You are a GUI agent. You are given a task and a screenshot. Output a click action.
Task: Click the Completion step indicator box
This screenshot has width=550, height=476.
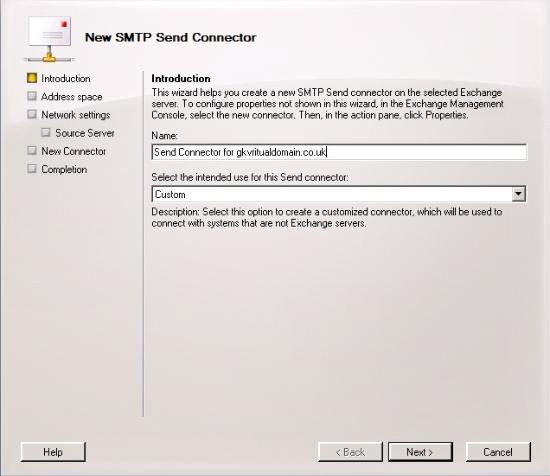point(32,169)
